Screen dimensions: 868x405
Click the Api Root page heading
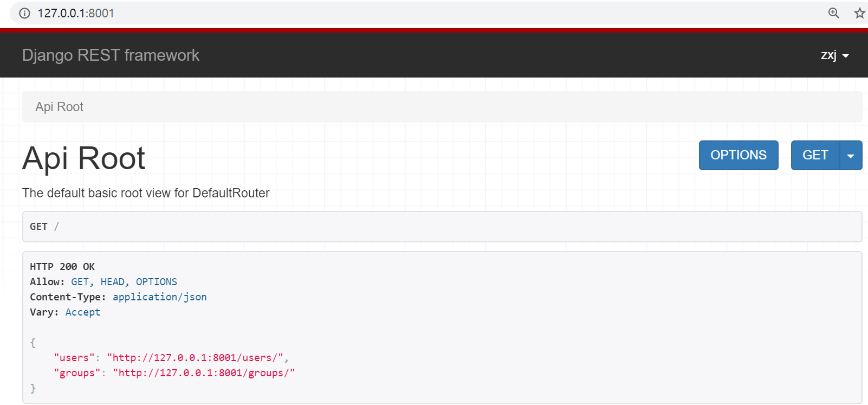coord(83,158)
